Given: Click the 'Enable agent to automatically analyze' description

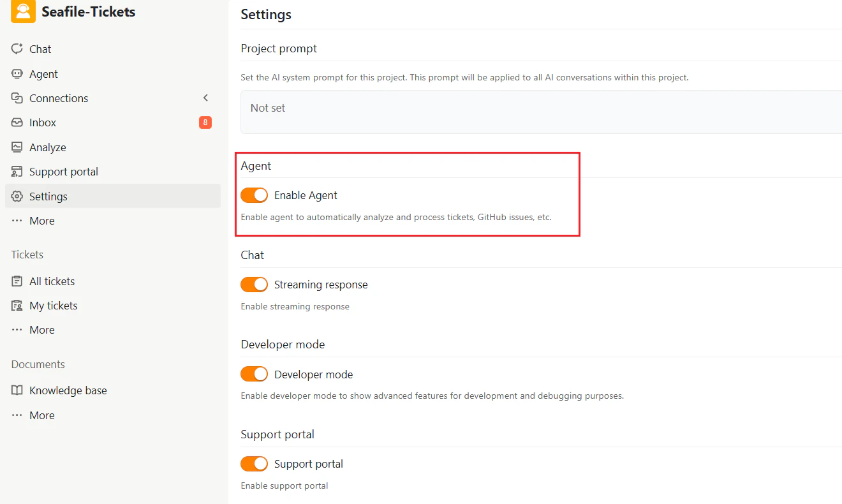Looking at the screenshot, I should 395,217.
